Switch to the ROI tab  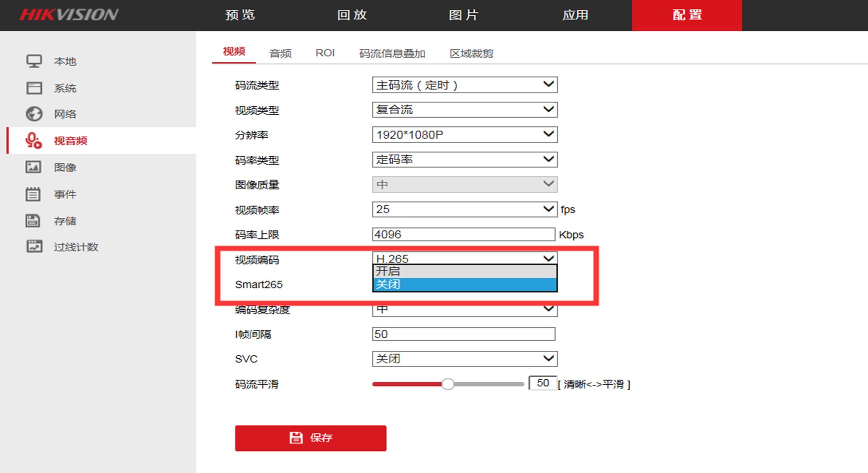pyautogui.click(x=325, y=53)
